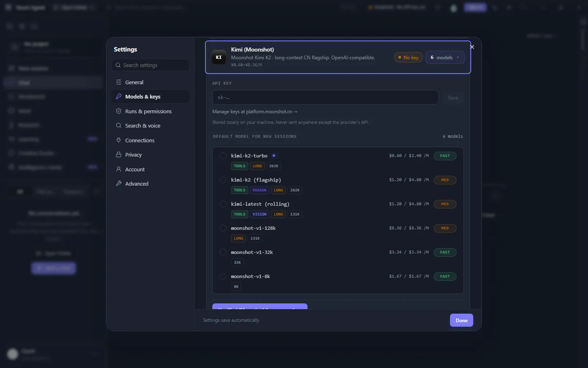Click the ¥0.60–¥8.36/M price range text
Viewport: 588px width, 368px height.
[247, 65]
